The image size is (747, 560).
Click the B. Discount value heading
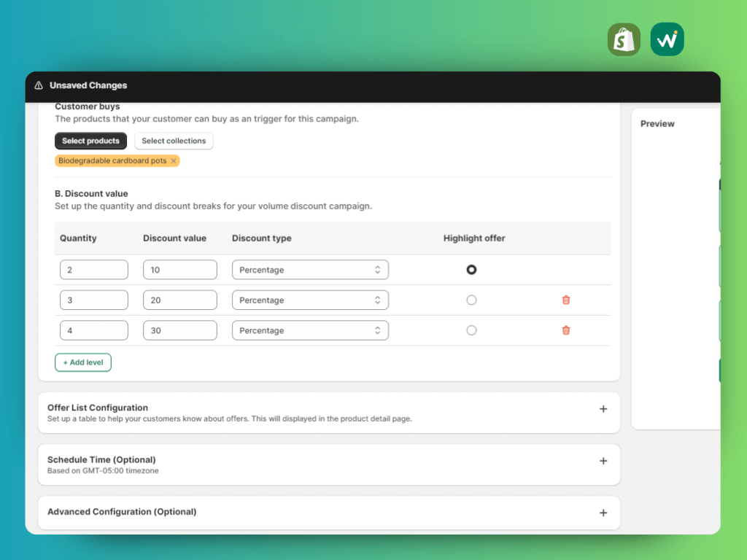coord(91,194)
